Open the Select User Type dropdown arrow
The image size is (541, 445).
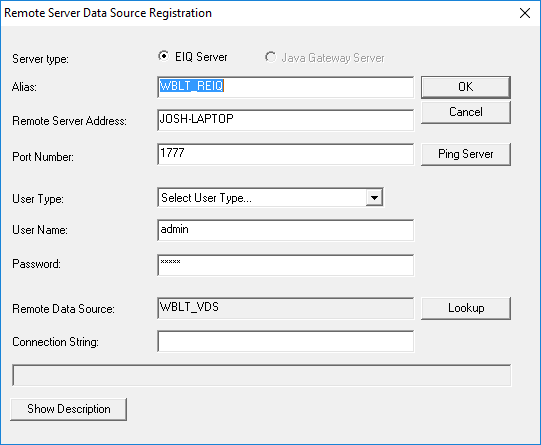coord(374,198)
